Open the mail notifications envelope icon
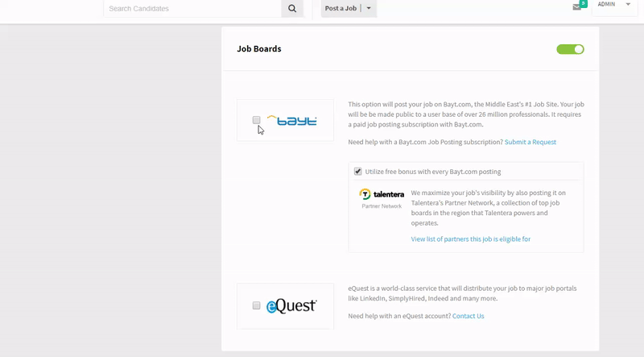The height and width of the screenshot is (357, 644). (576, 7)
